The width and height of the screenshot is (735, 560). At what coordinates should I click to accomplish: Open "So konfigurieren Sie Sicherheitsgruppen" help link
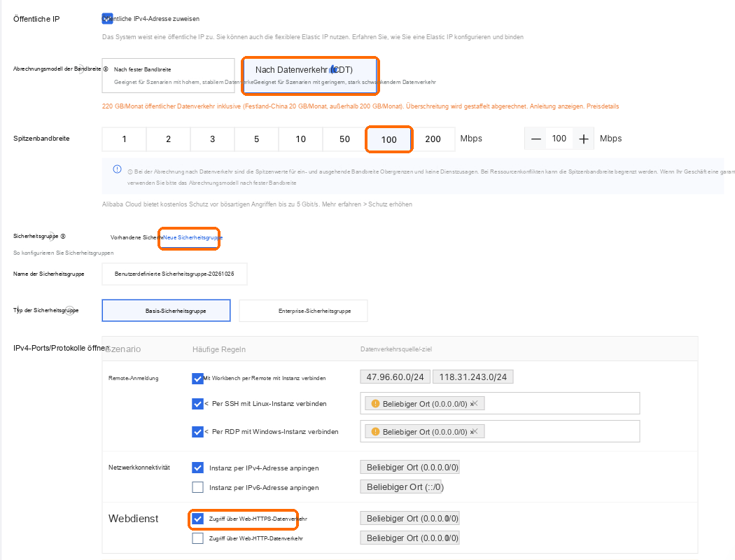63,253
